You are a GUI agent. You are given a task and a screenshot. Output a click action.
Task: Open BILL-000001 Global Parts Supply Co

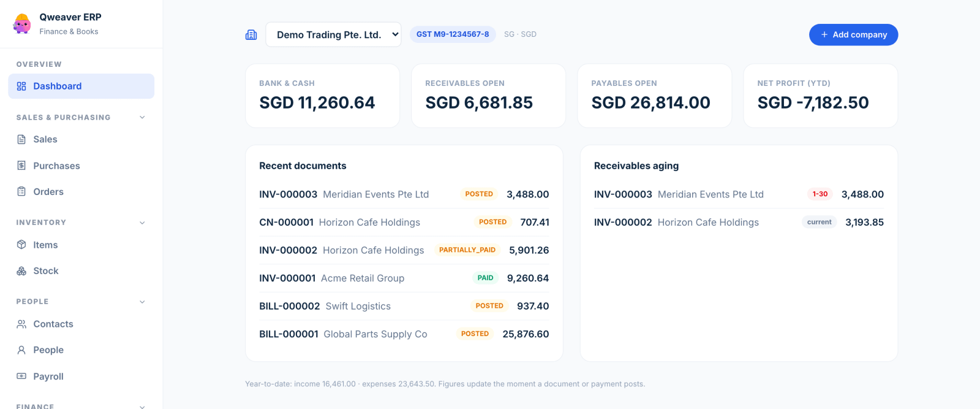pos(404,334)
